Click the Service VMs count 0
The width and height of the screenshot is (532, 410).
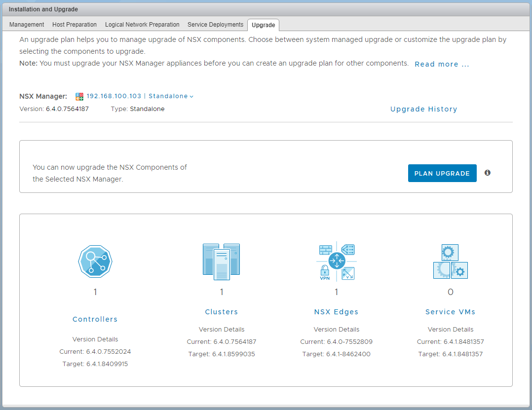click(450, 292)
